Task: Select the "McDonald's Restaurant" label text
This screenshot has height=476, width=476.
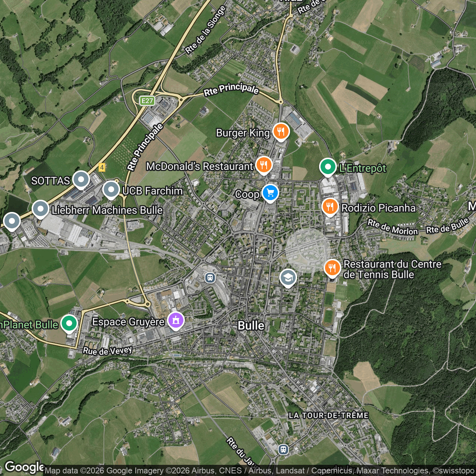Action: [200, 166]
